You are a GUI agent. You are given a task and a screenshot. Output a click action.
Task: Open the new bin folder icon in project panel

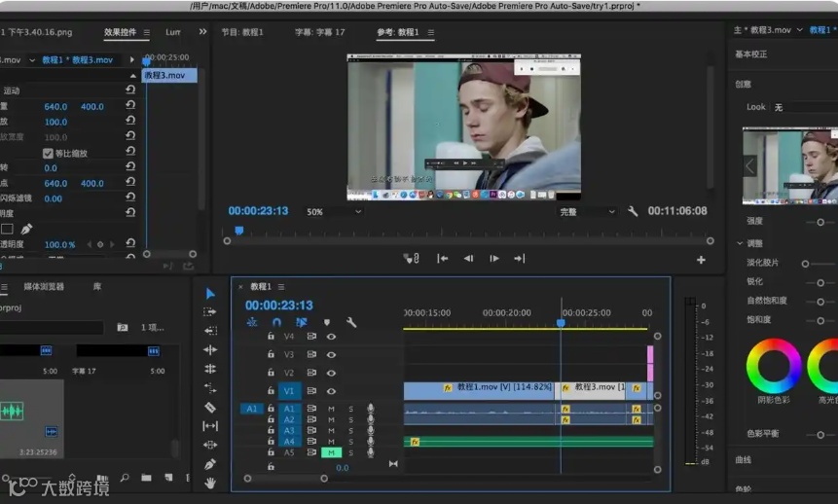[x=146, y=478]
